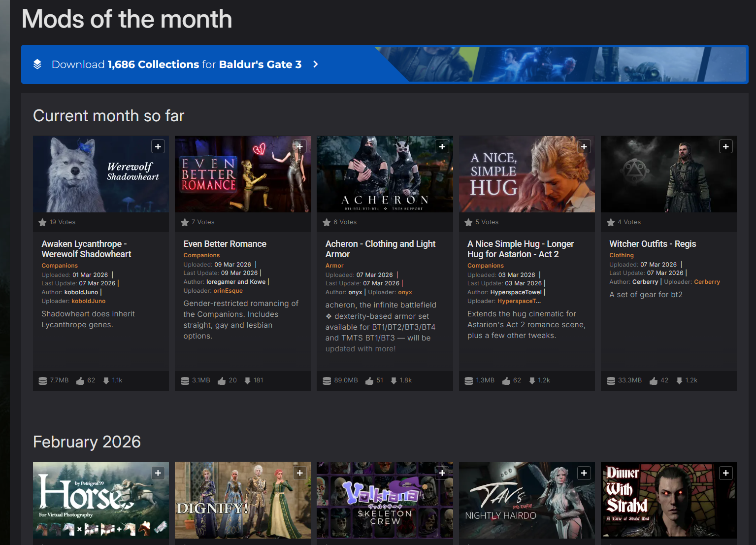The image size is (756, 545).
Task: Click the thumbs-up endorsements icon on Werewolf Shadowheart card
Action: (x=80, y=380)
